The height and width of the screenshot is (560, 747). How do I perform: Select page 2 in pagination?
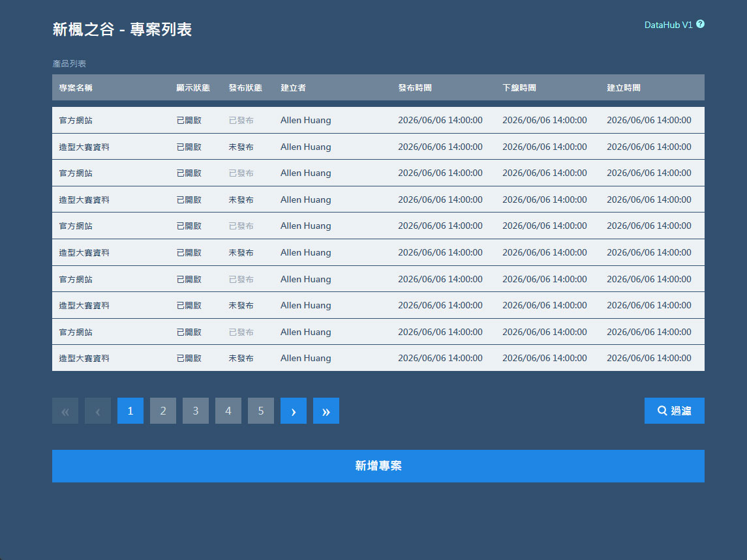coord(163,411)
